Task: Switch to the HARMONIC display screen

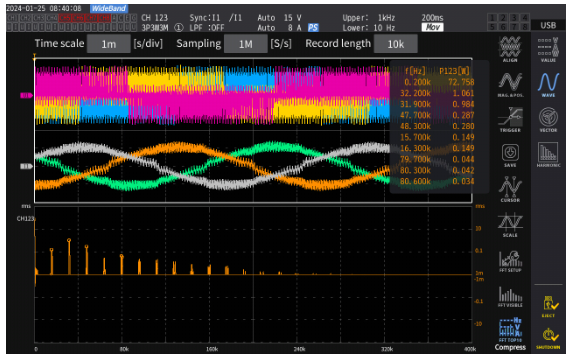Action: 548,155
